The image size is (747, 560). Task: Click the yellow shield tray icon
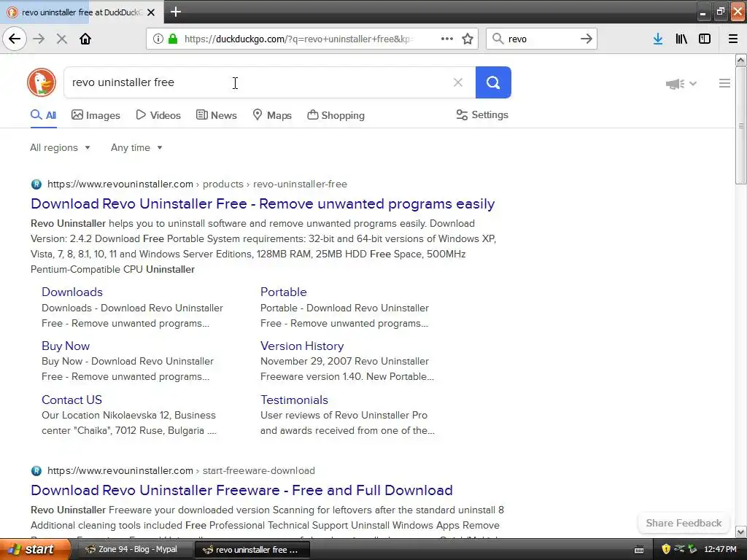666,549
